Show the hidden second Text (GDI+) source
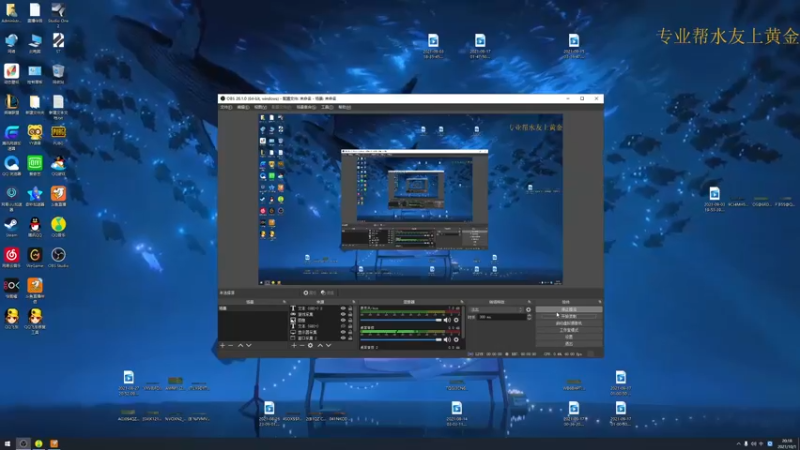800x450 pixels. pyautogui.click(x=343, y=326)
